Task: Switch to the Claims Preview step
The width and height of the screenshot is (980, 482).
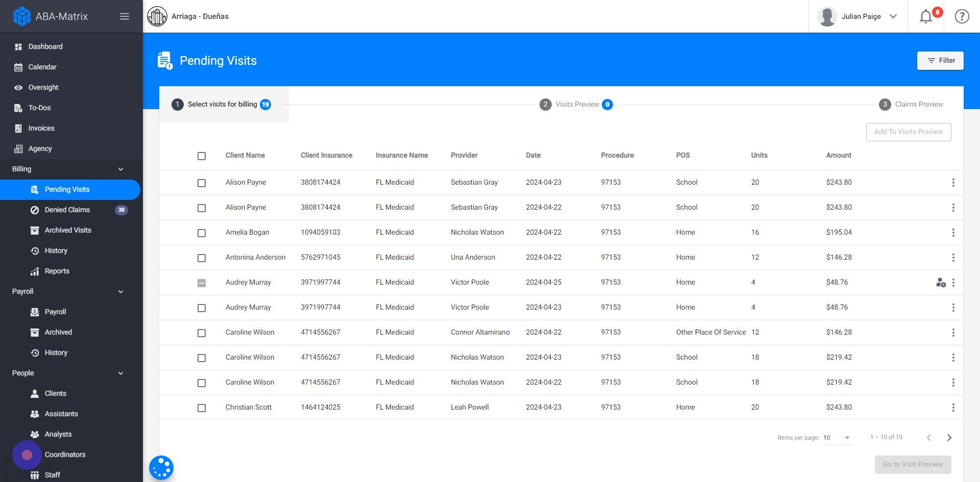Action: (x=911, y=104)
